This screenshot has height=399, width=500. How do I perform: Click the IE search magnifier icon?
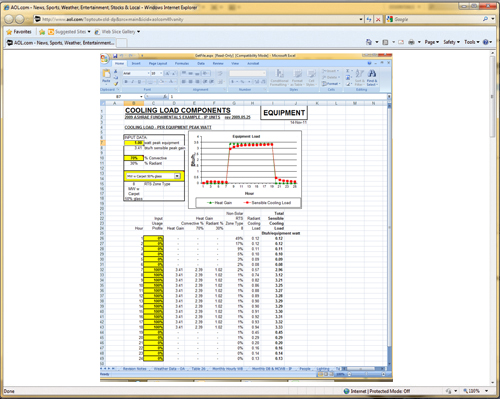(x=485, y=19)
